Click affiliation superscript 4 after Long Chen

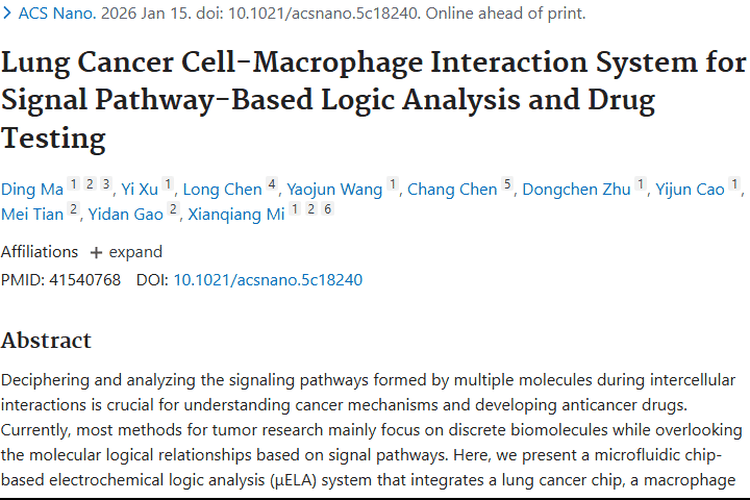271,185
